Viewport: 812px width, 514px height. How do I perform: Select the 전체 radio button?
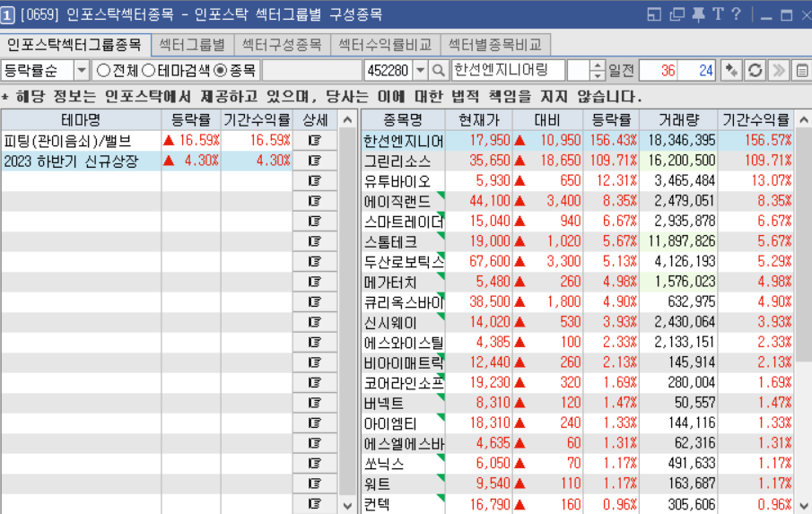(103, 70)
